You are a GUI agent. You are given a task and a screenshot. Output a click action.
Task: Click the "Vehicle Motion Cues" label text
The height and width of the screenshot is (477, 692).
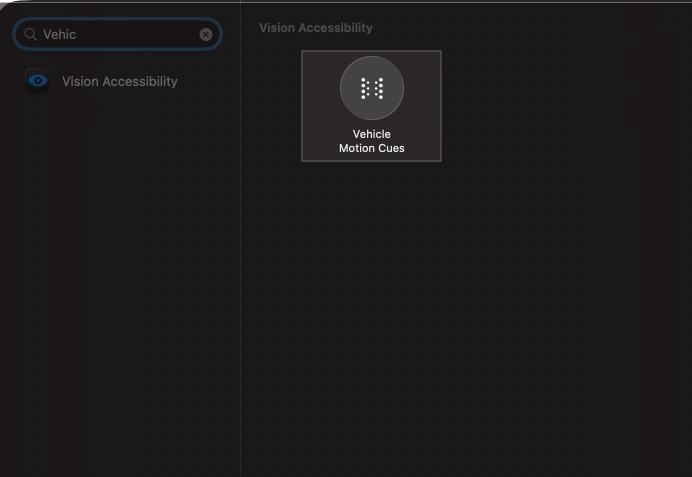point(371,141)
